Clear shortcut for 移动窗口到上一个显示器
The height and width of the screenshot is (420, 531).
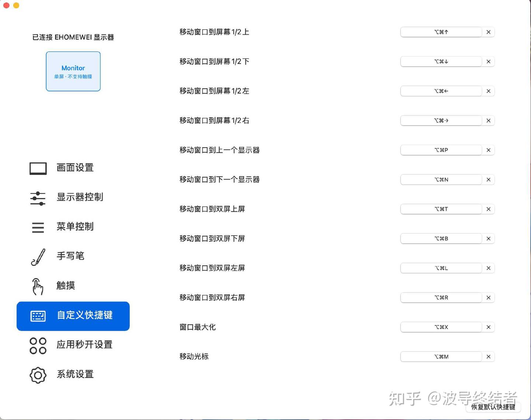(488, 150)
